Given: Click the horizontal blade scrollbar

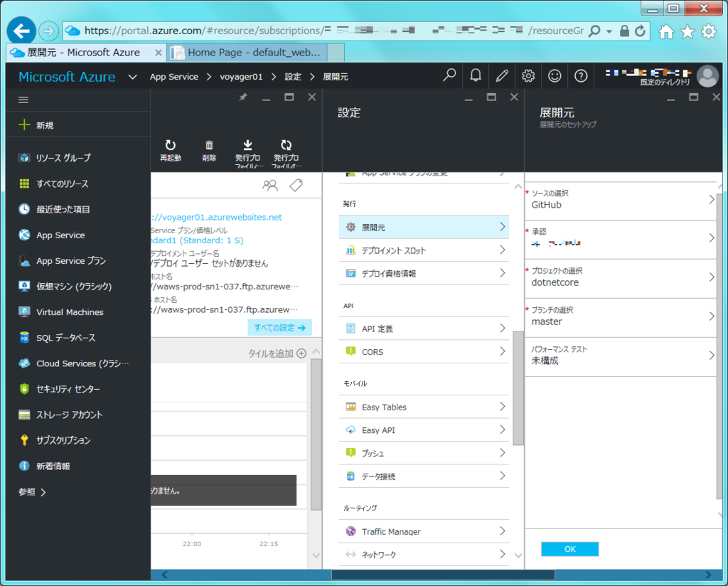Looking at the screenshot, I should click(443, 575).
